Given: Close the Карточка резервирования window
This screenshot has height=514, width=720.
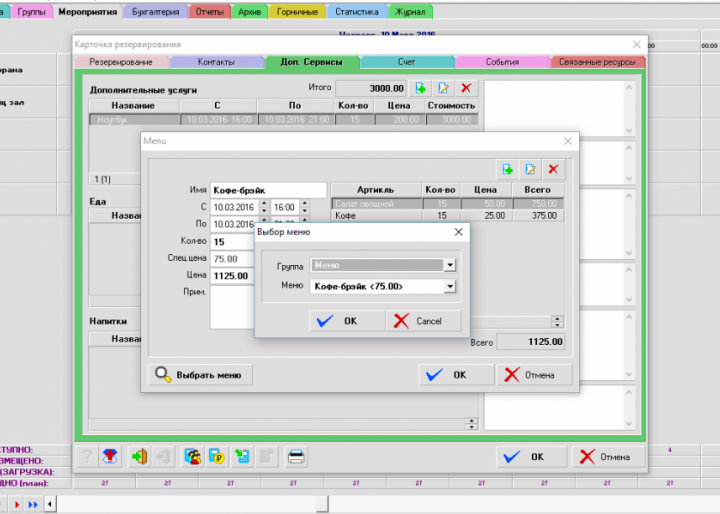Looking at the screenshot, I should [636, 44].
